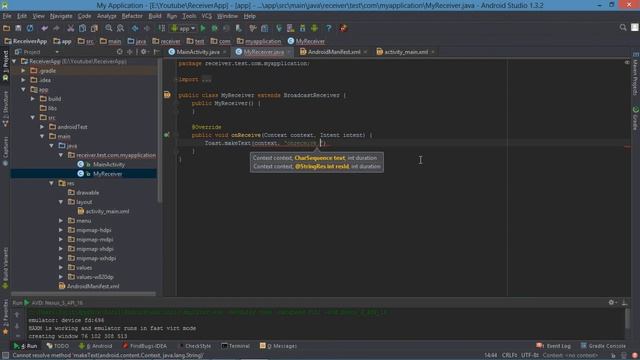This screenshot has height=360, width=640.
Task: Click the Debug app bug icon
Action: tap(214, 28)
